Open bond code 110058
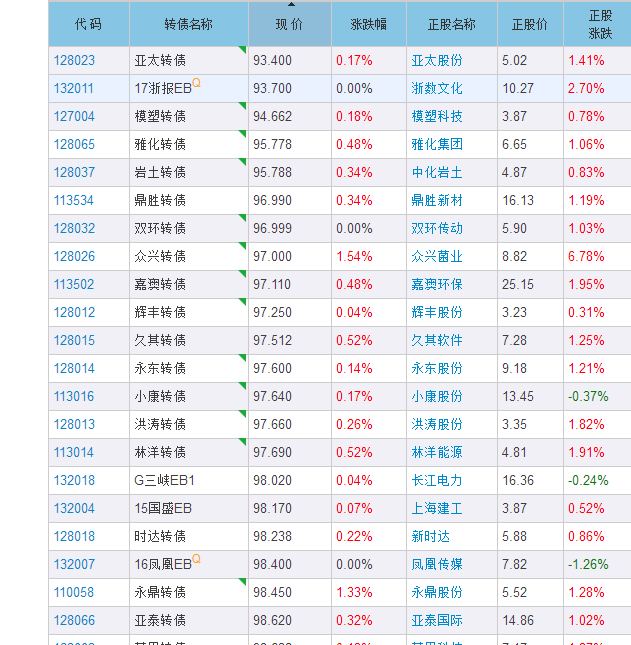The height and width of the screenshot is (645, 631). click(x=74, y=592)
